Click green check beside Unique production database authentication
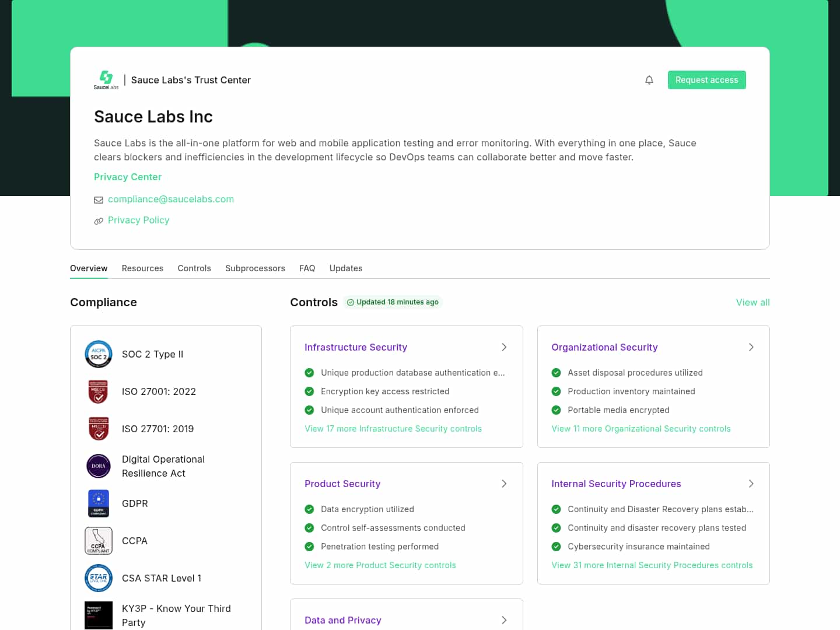 coord(309,373)
